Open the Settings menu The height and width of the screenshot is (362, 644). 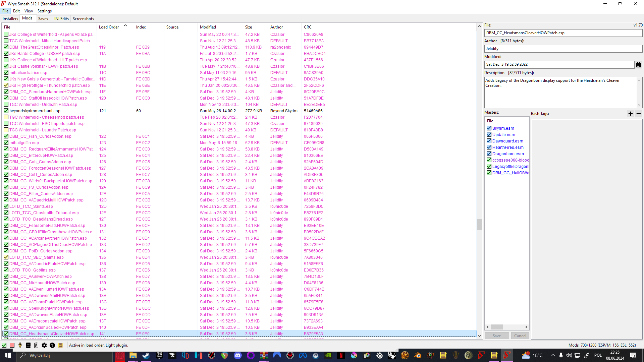44,11
